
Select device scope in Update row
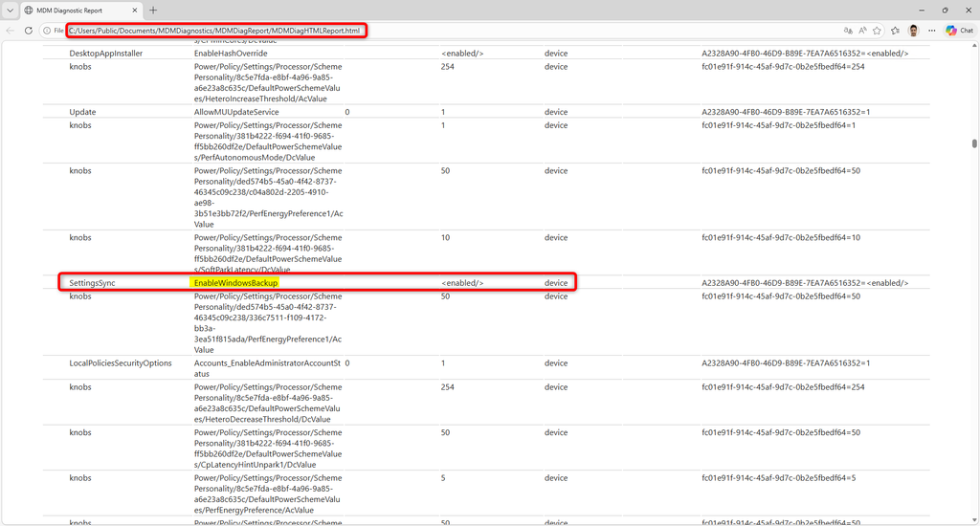pyautogui.click(x=556, y=112)
